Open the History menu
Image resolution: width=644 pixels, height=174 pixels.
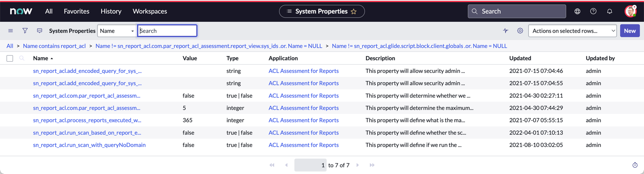tap(111, 11)
